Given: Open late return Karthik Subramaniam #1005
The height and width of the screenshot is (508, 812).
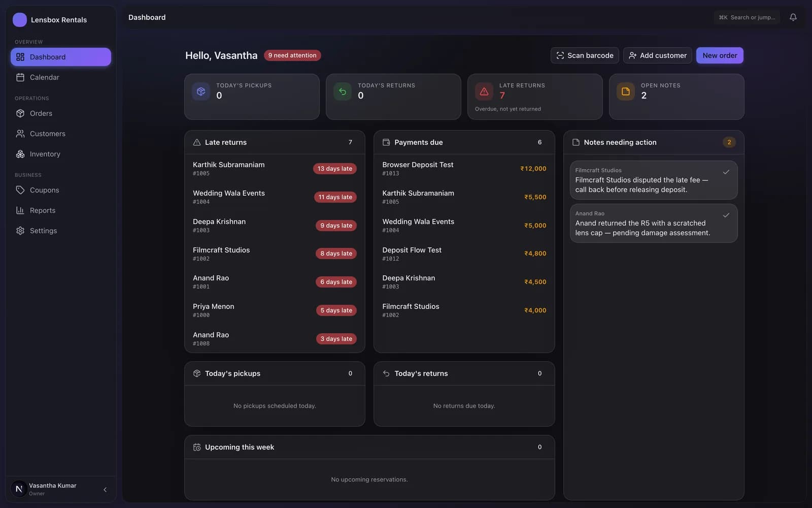Looking at the screenshot, I should [x=275, y=169].
